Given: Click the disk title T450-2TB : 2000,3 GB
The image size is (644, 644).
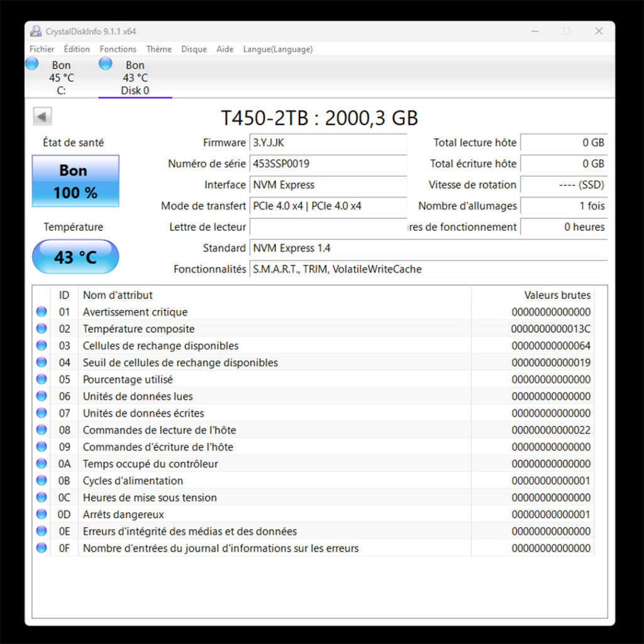Looking at the screenshot, I should [x=319, y=118].
